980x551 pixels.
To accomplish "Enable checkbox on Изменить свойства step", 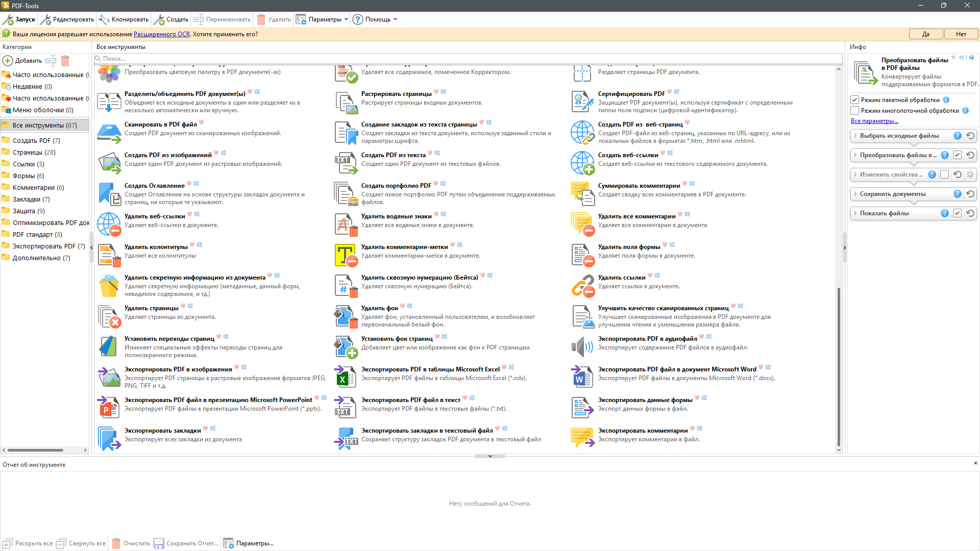I will 945,174.
